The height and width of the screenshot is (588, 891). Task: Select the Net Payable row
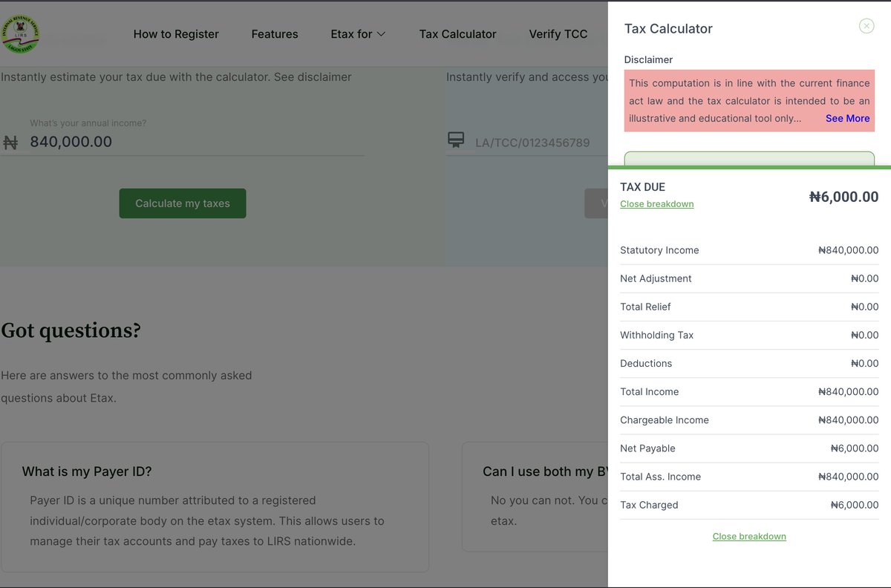click(x=749, y=448)
